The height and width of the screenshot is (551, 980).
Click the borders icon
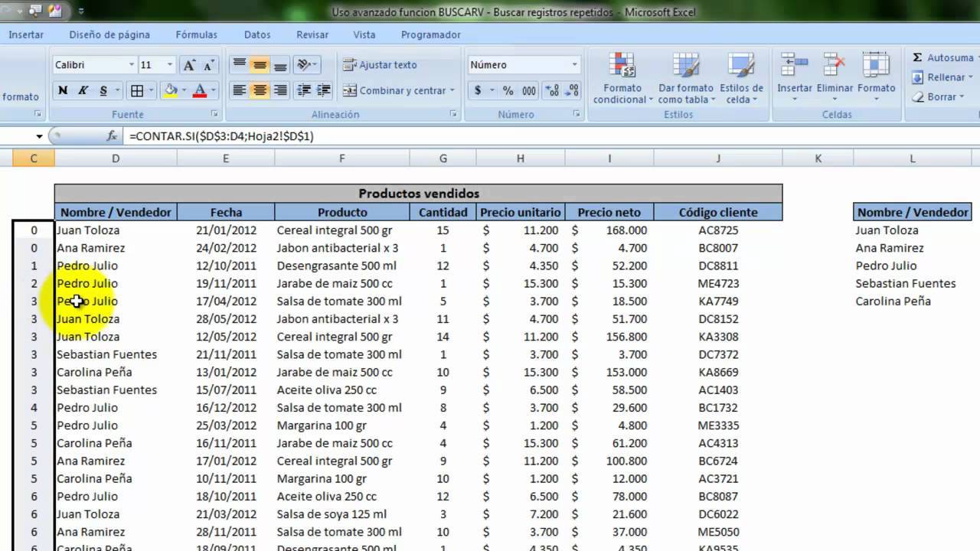click(x=137, y=90)
